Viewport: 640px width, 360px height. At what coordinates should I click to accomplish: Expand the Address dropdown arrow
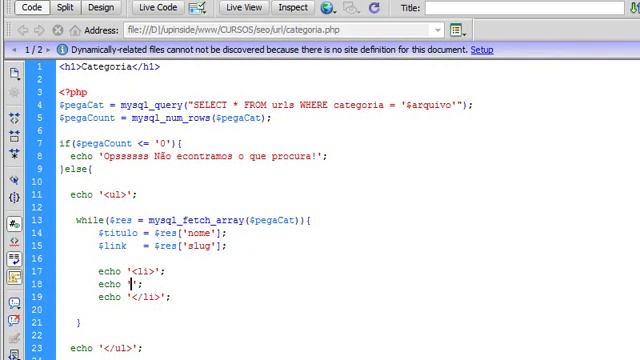pos(438,30)
